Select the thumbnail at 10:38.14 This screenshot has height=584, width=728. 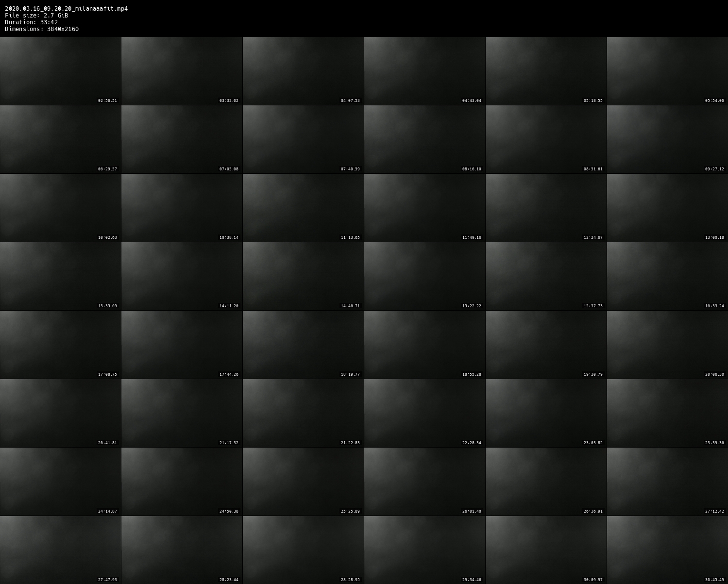[x=182, y=208]
